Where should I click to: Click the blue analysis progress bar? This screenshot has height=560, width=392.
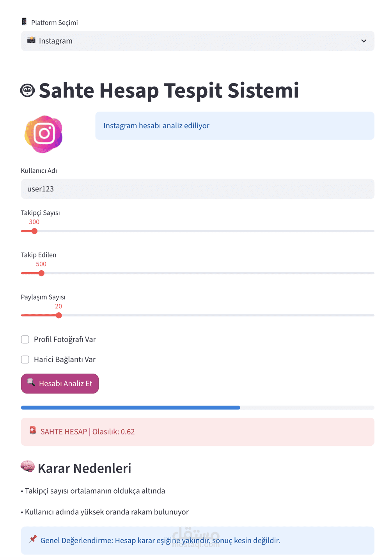[x=131, y=408]
